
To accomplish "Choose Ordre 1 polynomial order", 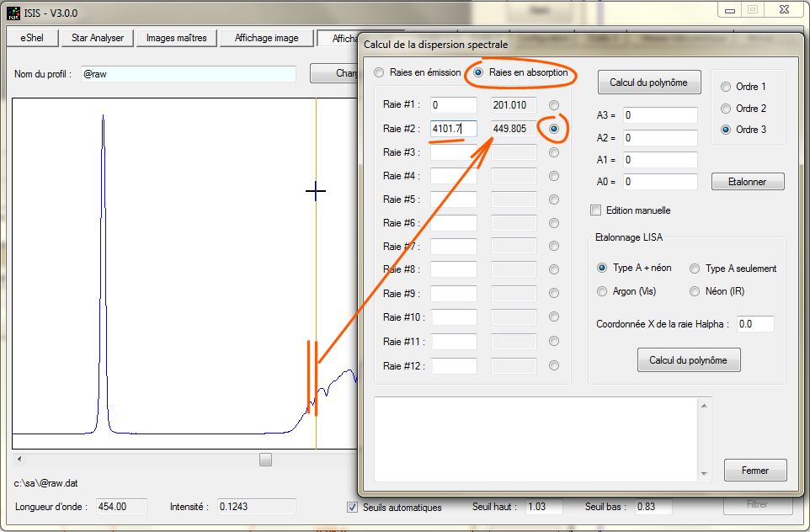I will point(726,87).
